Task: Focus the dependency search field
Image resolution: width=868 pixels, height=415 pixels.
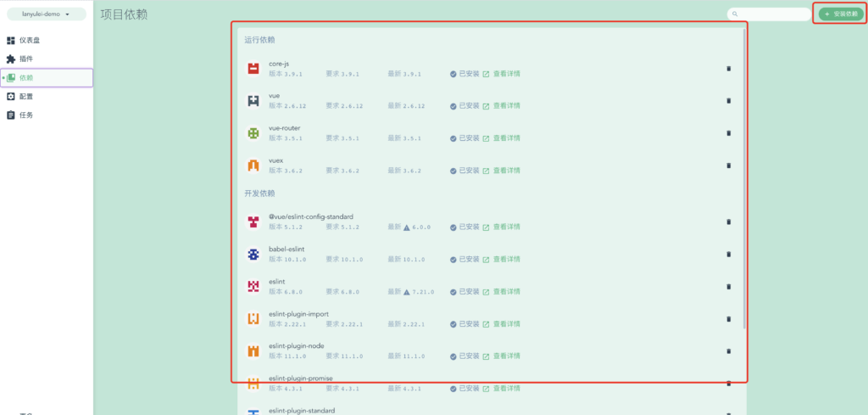Action: click(769, 14)
